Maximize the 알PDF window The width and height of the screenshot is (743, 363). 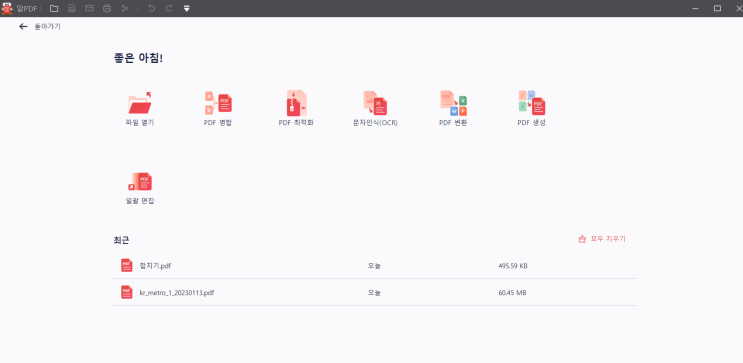coord(717,9)
